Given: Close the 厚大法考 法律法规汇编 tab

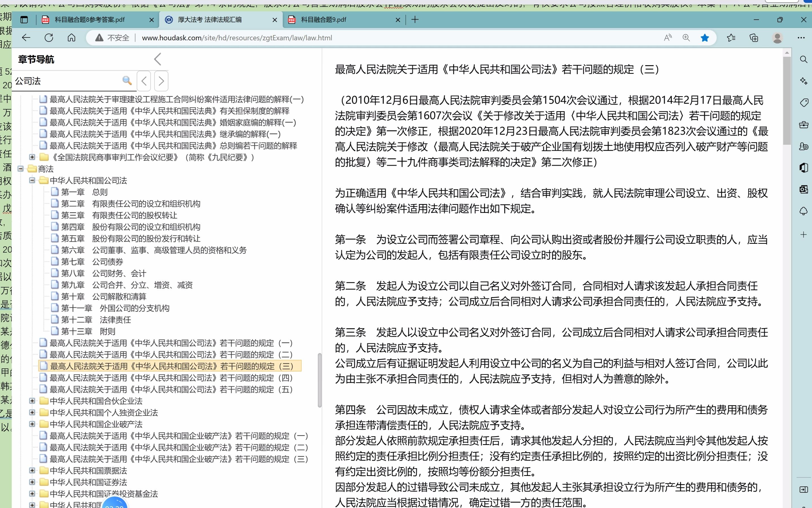Looking at the screenshot, I should (x=274, y=20).
